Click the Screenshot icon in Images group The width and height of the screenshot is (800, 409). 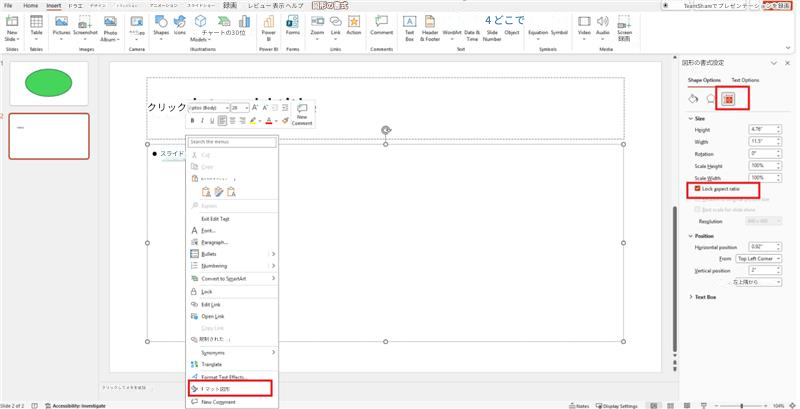(x=85, y=22)
